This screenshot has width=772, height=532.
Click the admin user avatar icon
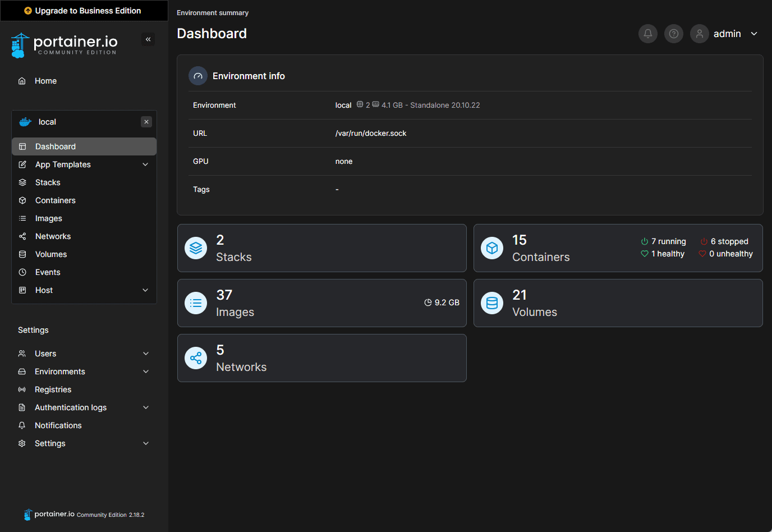click(x=699, y=34)
